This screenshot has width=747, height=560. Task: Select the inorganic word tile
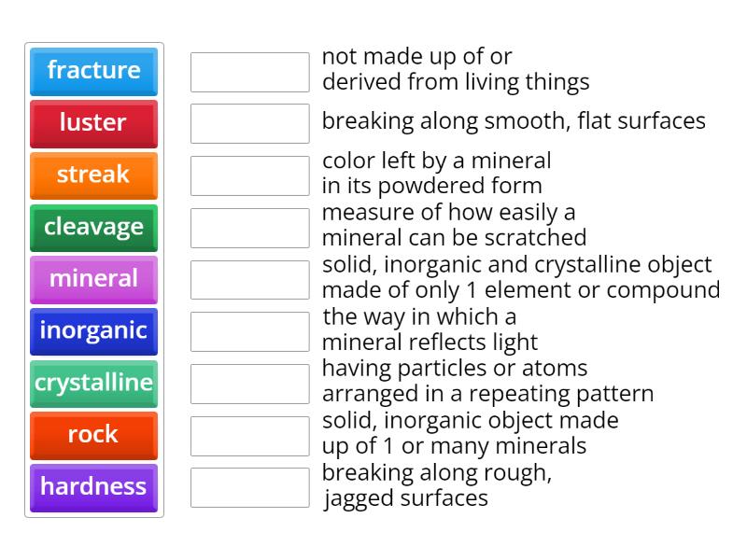click(93, 331)
